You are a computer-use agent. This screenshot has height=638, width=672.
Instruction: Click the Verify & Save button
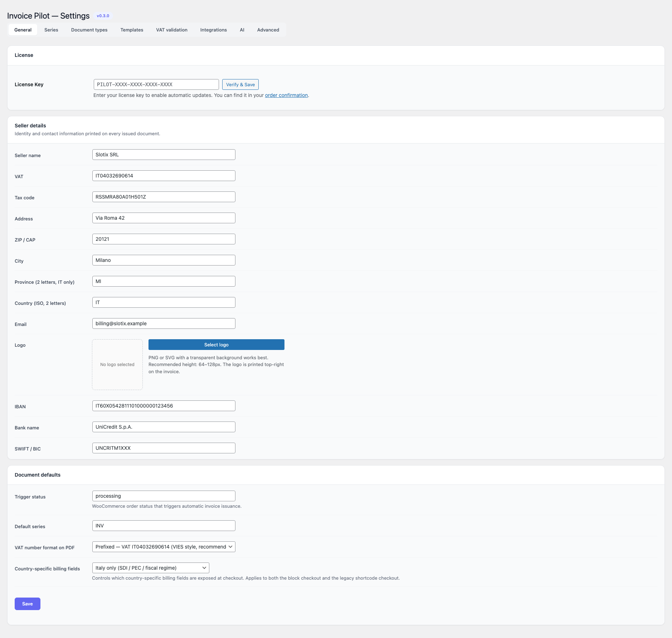tap(240, 84)
